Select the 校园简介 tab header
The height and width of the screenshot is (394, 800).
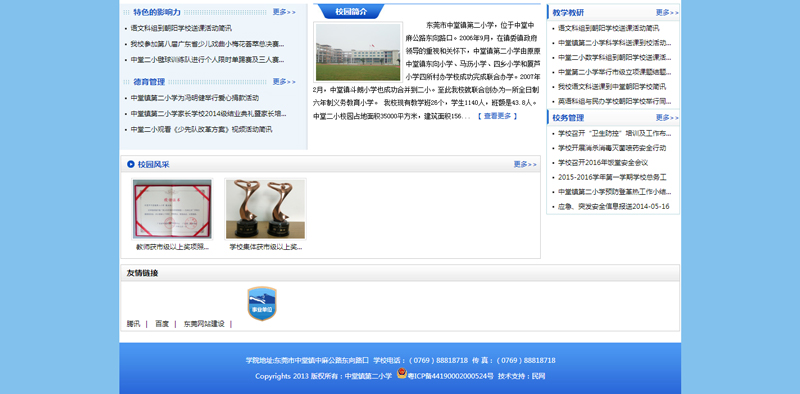click(x=350, y=12)
